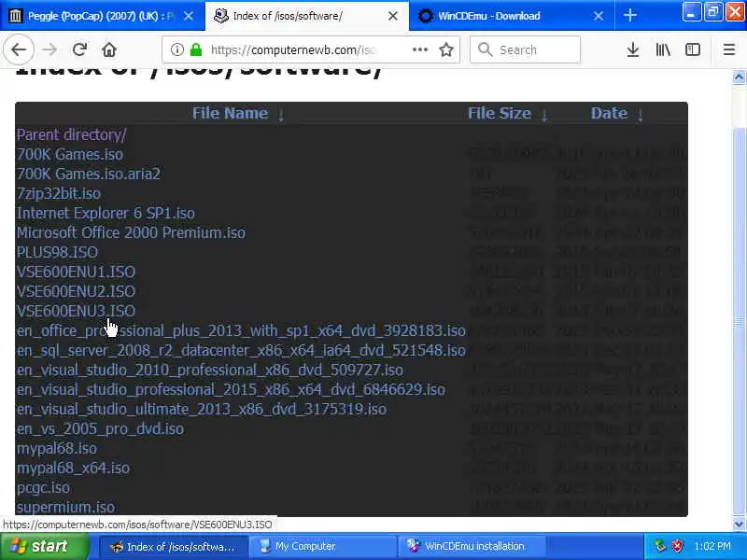Open the Firefox hamburger menu
The height and width of the screenshot is (560, 747).
point(729,49)
